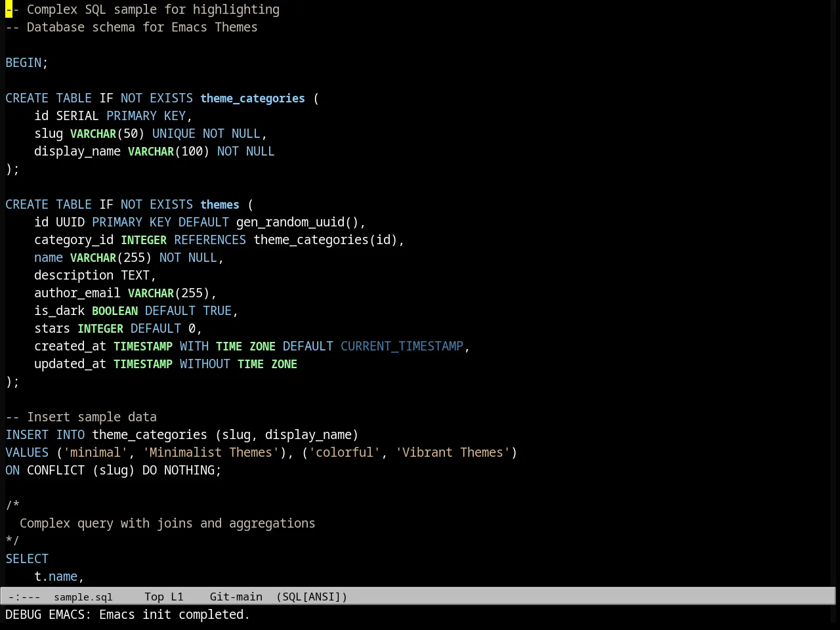Click the UNIQUE keyword on the slug line
The height and width of the screenshot is (630, 840).
[174, 133]
